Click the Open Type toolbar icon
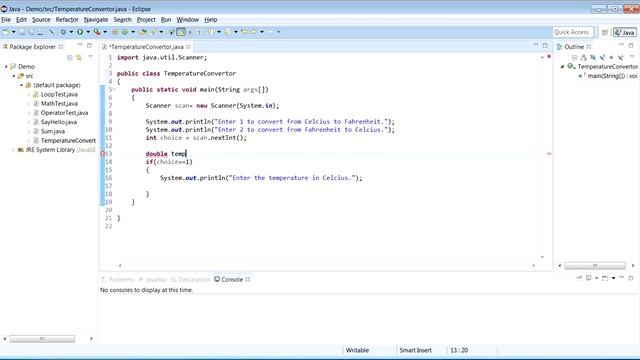640x360 pixels. click(143, 32)
